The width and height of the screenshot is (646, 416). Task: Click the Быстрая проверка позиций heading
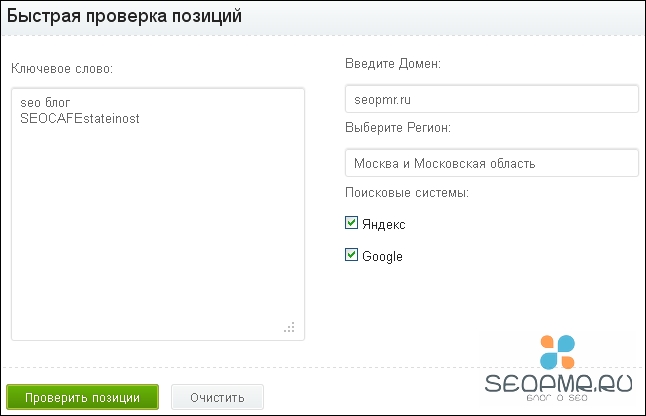point(124,16)
